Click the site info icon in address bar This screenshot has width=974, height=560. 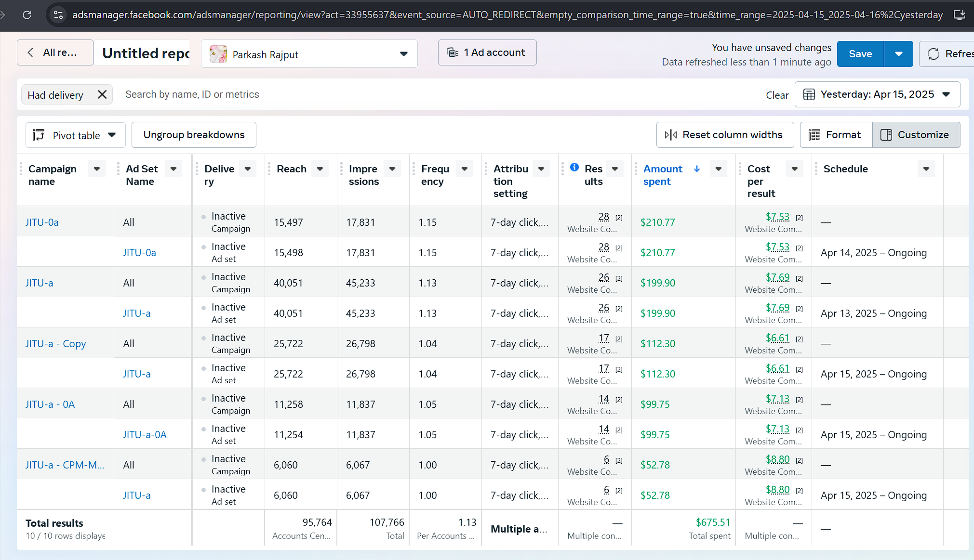point(58,15)
